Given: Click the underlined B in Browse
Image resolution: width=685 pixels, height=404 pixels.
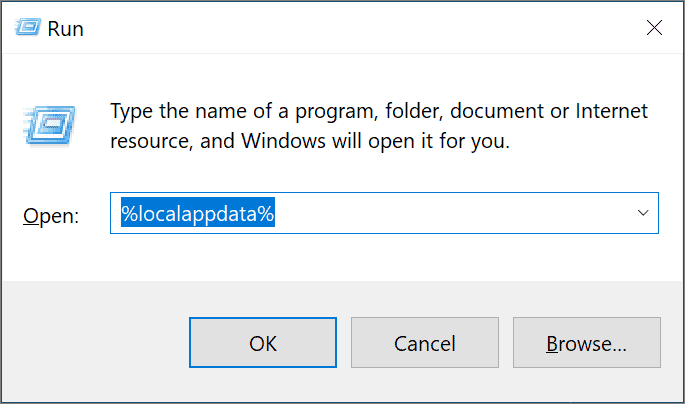Looking at the screenshot, I should pos(552,344).
